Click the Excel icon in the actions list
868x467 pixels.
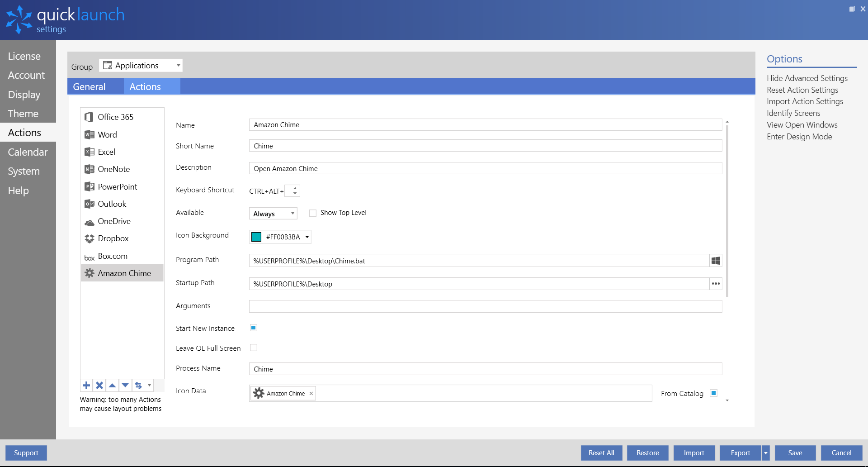(x=89, y=152)
